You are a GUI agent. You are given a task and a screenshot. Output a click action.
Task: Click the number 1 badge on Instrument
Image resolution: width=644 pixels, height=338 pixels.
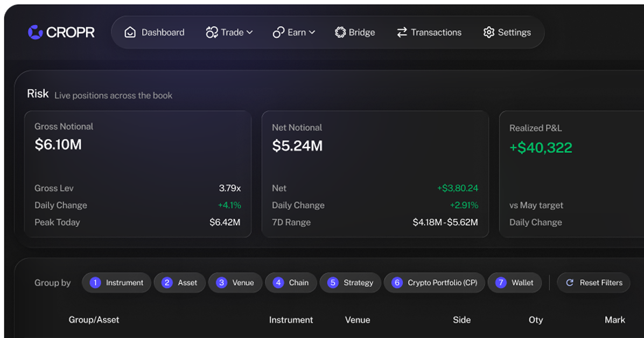(x=95, y=283)
